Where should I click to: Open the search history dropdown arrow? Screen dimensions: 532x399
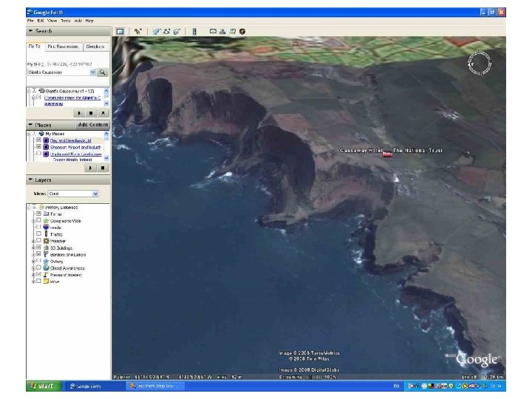point(92,72)
